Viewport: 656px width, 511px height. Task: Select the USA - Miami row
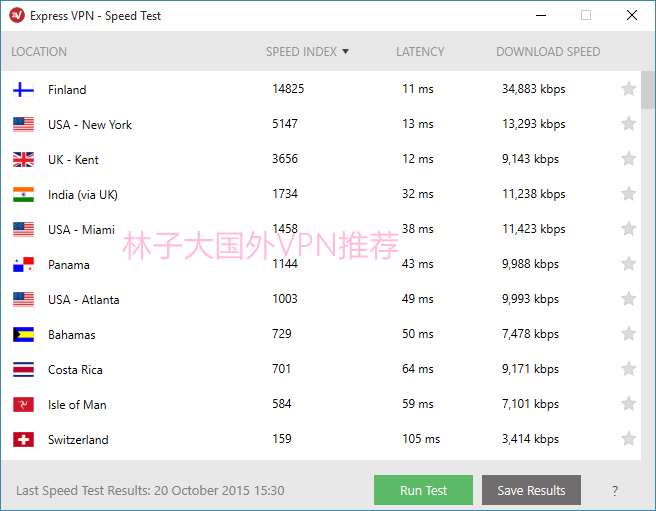pos(321,229)
